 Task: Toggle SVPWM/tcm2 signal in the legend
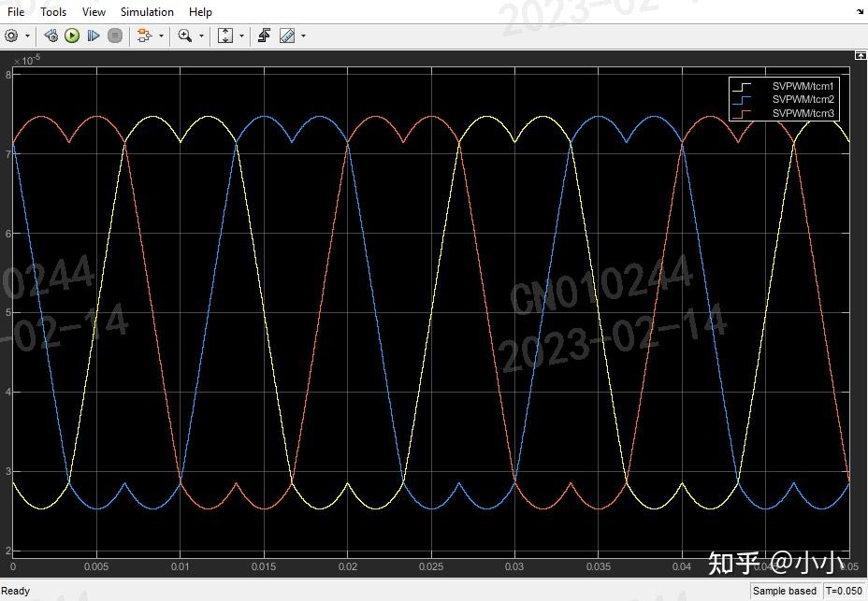[805, 100]
